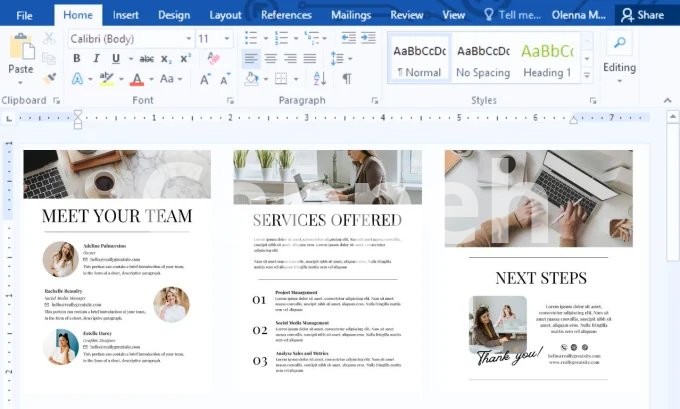680x409 pixels.
Task: Click the Format Painter brush icon
Action: coord(50,77)
